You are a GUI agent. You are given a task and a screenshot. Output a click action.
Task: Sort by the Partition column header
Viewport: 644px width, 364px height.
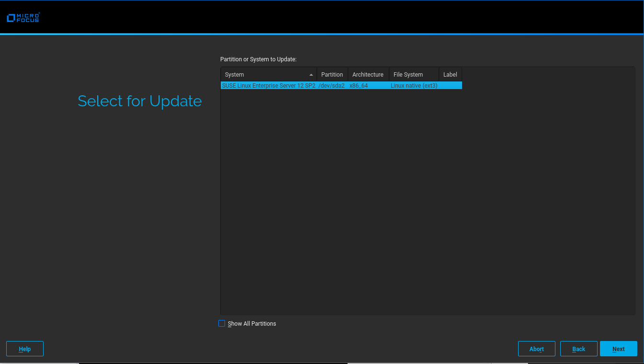coord(332,75)
